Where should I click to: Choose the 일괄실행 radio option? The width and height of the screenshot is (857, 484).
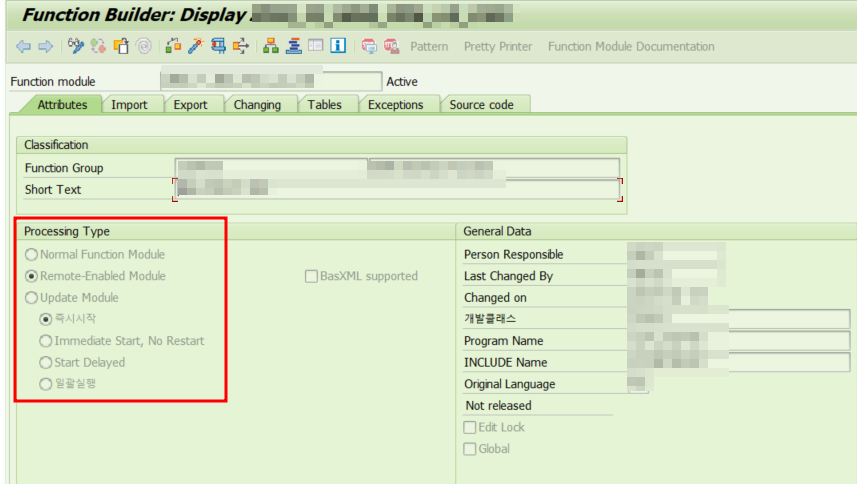click(45, 384)
